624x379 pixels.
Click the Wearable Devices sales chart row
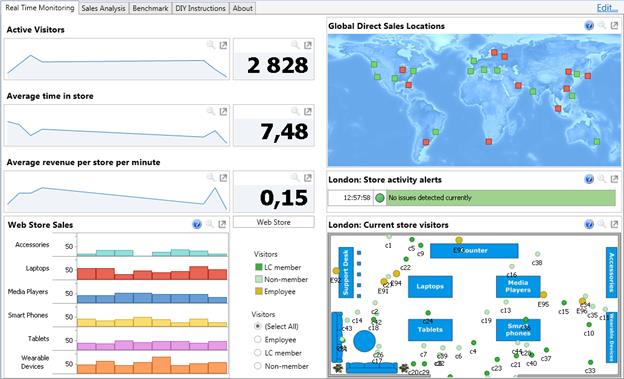pos(152,366)
